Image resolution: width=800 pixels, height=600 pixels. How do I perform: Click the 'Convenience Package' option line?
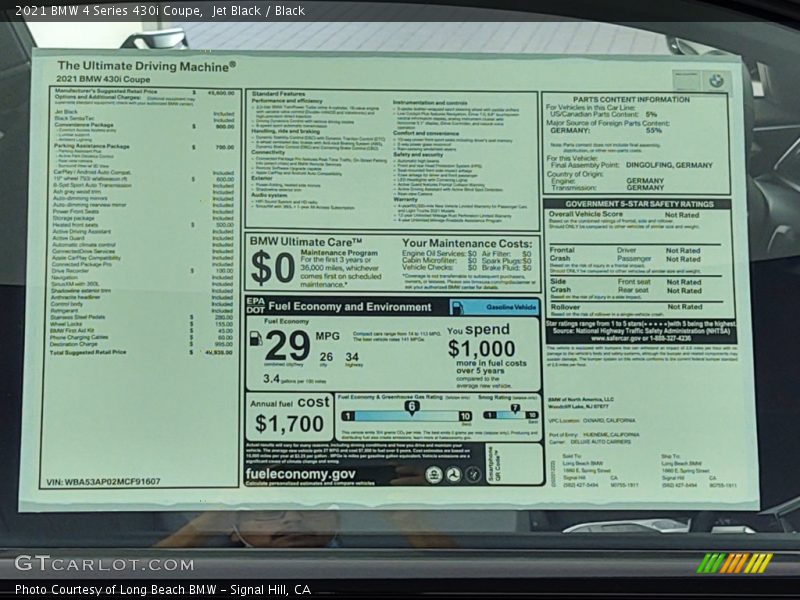click(x=143, y=125)
